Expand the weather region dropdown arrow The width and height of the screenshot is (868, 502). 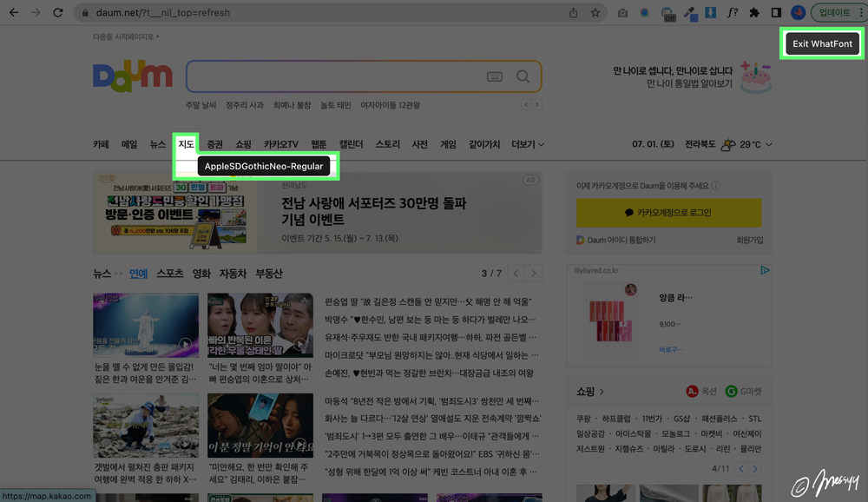click(768, 145)
